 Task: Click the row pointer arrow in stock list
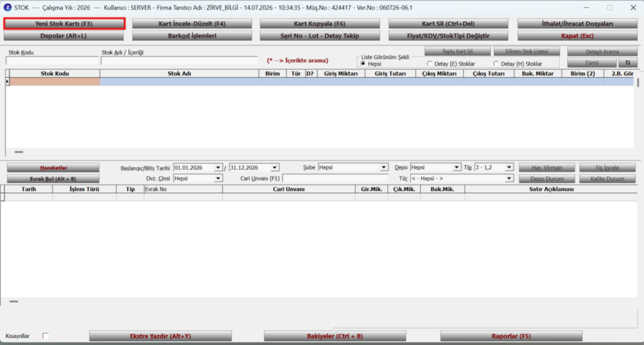tap(8, 82)
